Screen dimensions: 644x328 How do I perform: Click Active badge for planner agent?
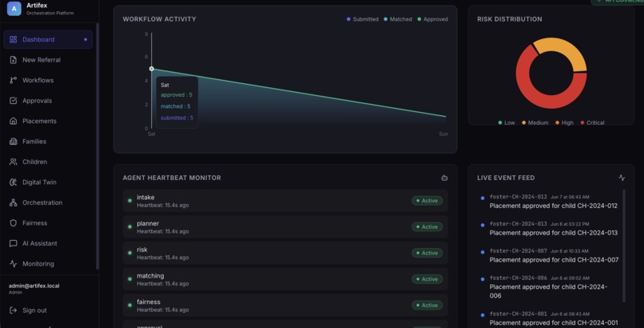pos(427,227)
